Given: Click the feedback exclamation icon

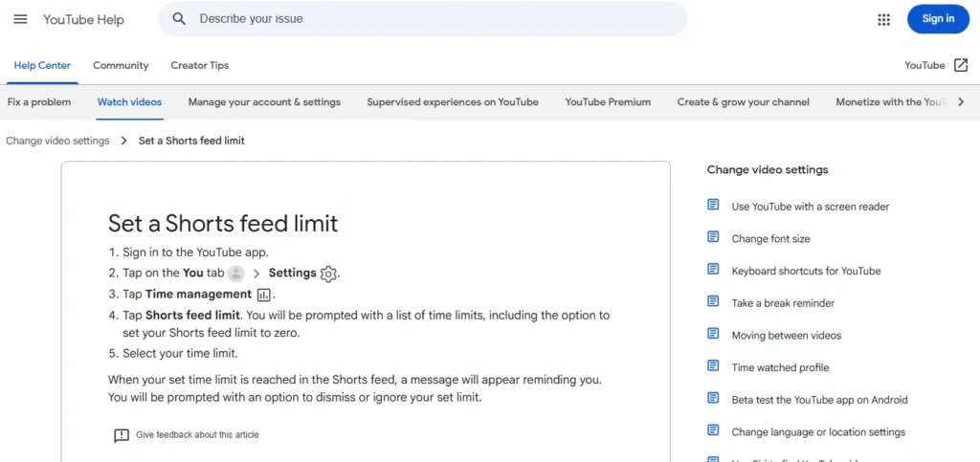Looking at the screenshot, I should pos(122,435).
